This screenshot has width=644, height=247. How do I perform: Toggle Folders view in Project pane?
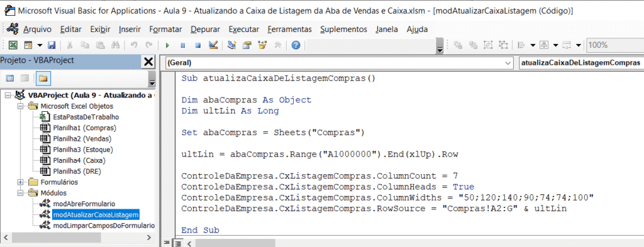pos(43,78)
